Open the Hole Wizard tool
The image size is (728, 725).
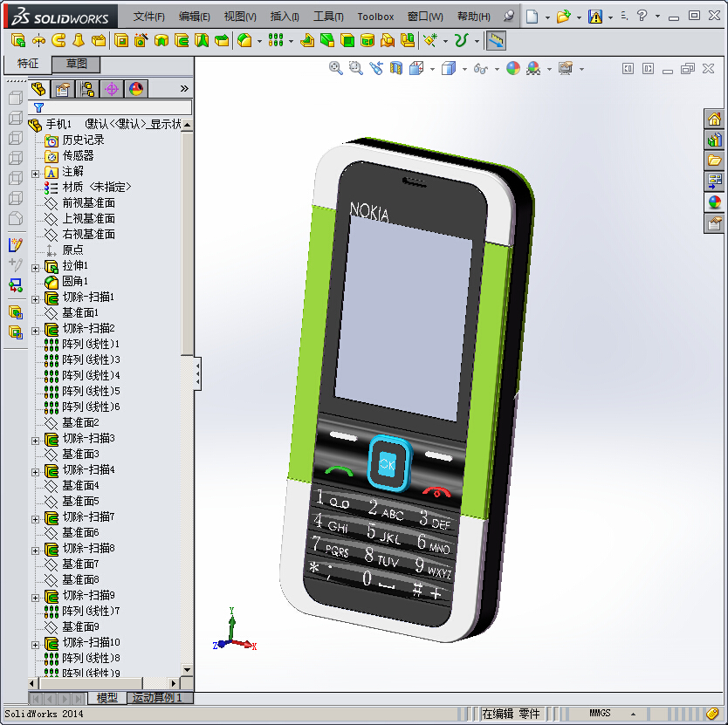coord(141,41)
